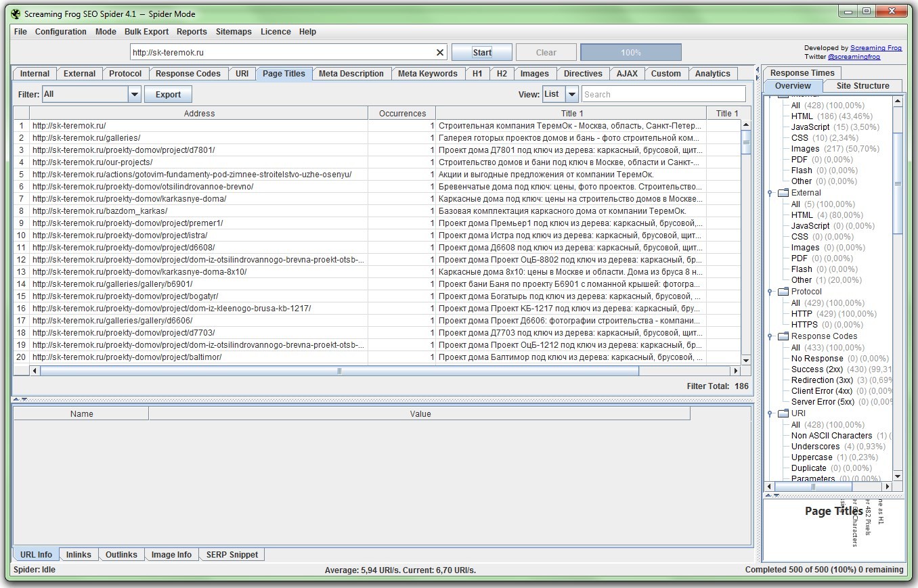The image size is (918, 588).
Task: Click into the URL input field
Action: [282, 52]
